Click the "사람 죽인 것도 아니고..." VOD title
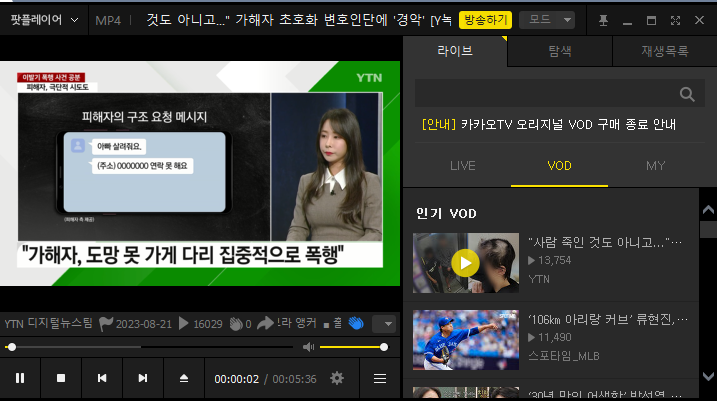 point(605,242)
